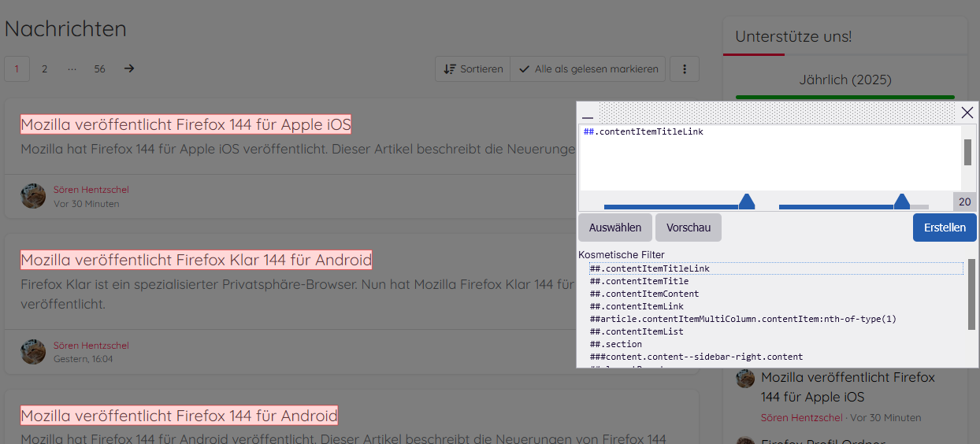Pick the ###content.content--sidebar-right.content filter
The image size is (980, 444).
696,357
